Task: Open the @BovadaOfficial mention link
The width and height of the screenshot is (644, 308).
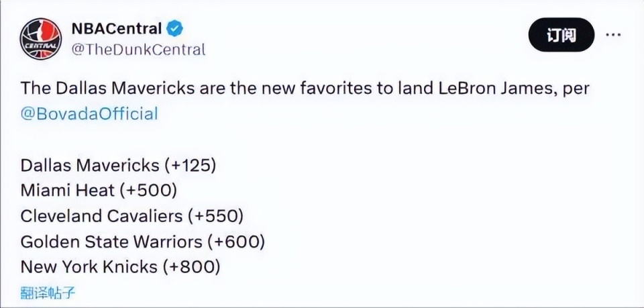Action: pyautogui.click(x=89, y=114)
